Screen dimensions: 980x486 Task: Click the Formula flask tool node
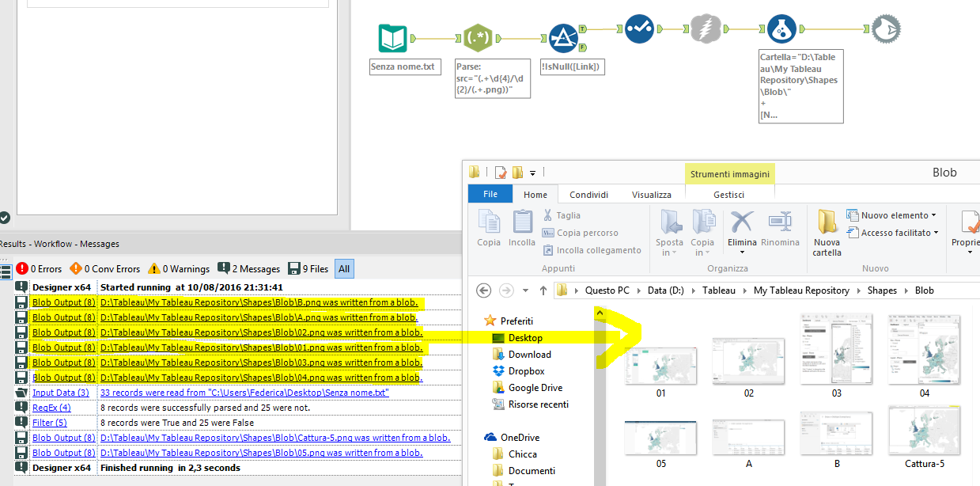[x=781, y=29]
